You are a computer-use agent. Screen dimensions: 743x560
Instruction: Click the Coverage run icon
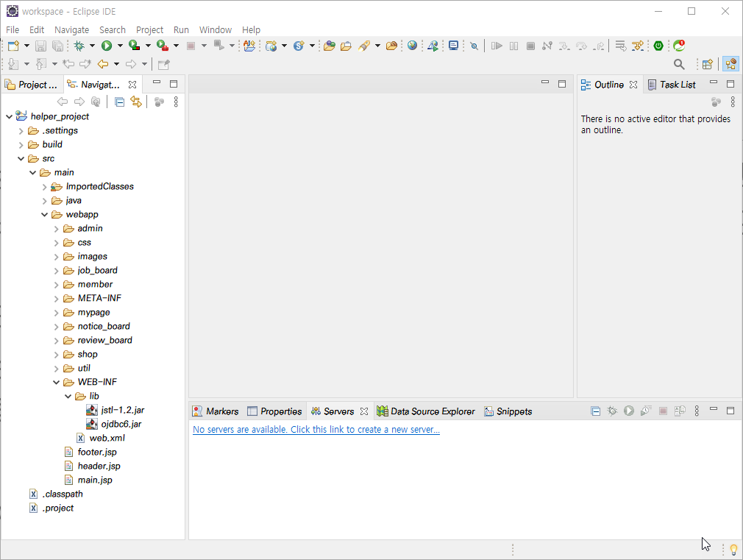coord(135,46)
